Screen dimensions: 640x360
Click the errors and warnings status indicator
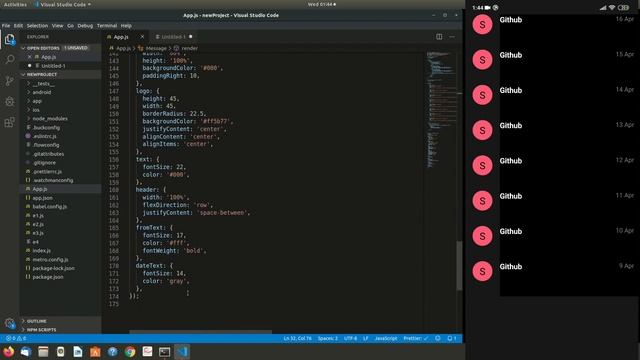coord(16,338)
